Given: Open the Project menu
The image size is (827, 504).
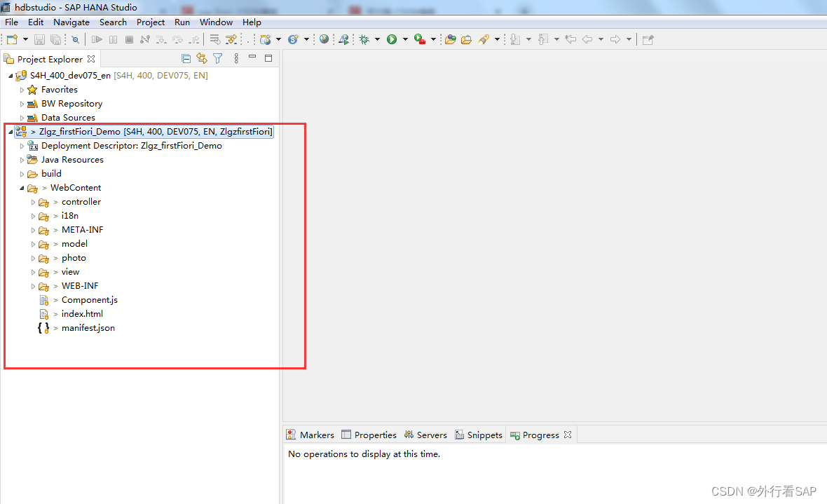Looking at the screenshot, I should tap(150, 22).
